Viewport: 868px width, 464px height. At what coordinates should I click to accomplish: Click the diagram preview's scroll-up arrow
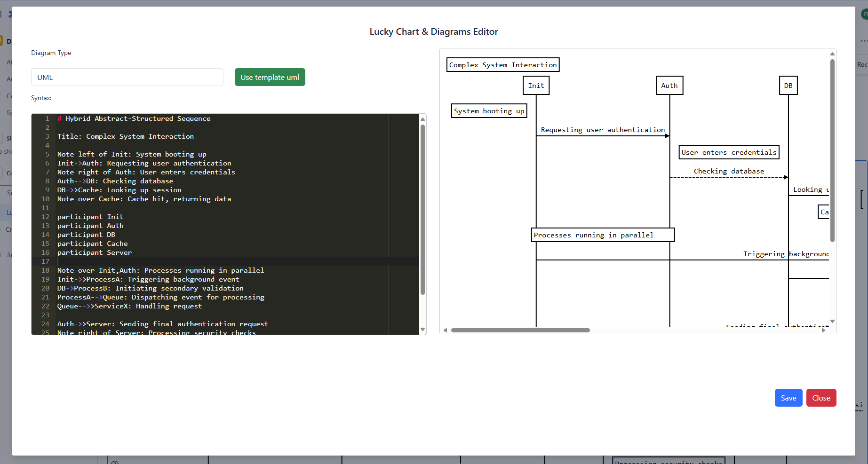tap(832, 54)
